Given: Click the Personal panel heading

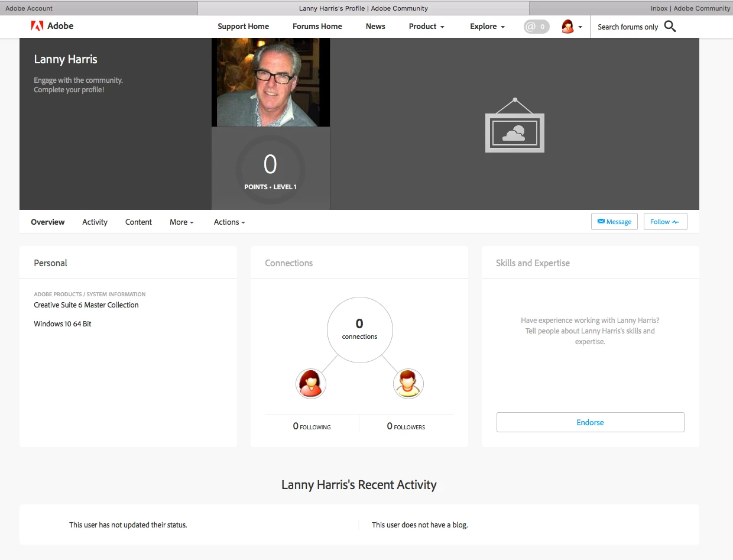Looking at the screenshot, I should click(50, 263).
